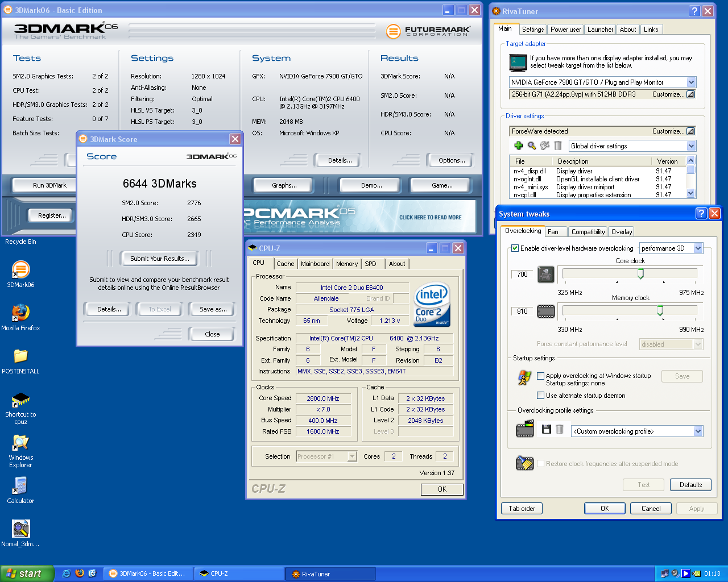Click the Core clock value field showing 700
The height and width of the screenshot is (582, 728).
523,275
